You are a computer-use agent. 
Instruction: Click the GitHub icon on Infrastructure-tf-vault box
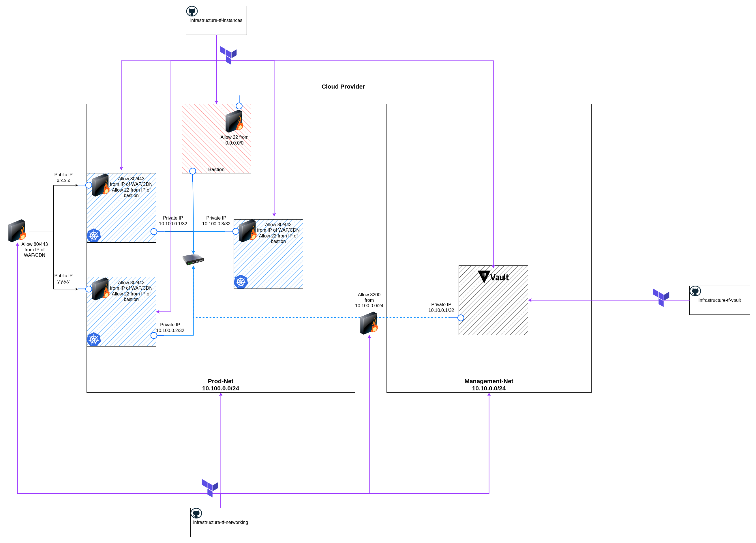[x=695, y=291]
